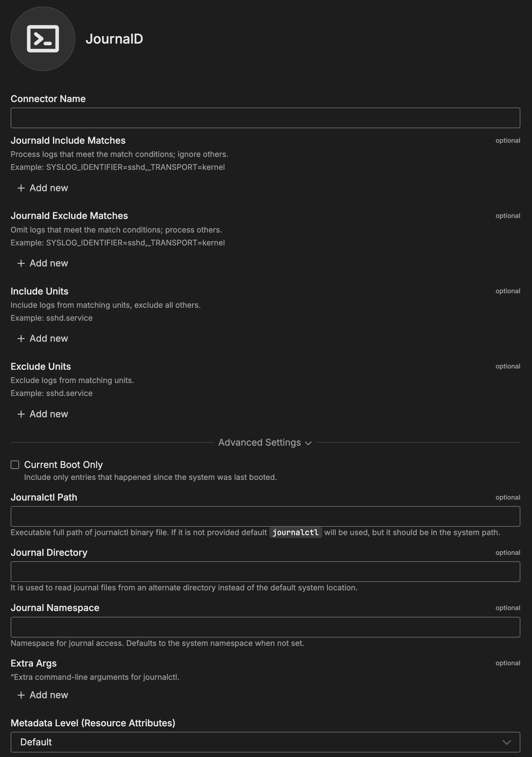Add new Include Units entry
This screenshot has width=532, height=757.
pos(48,338)
